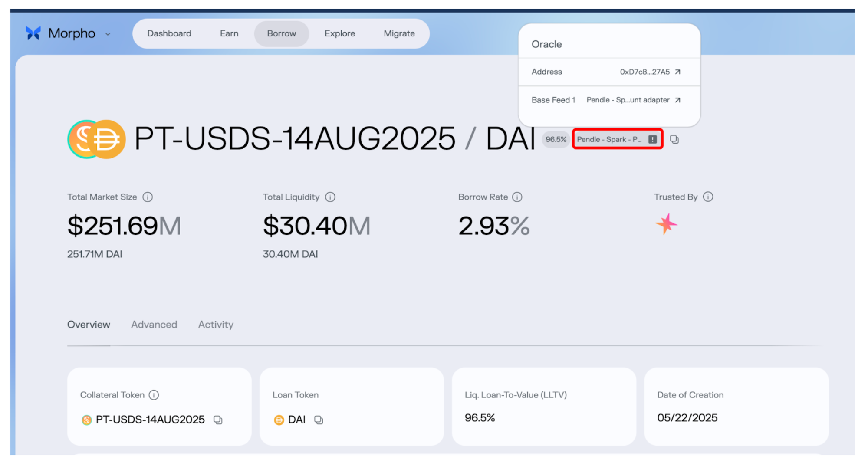
Task: Click the Spark star curator icon
Action: [666, 224]
